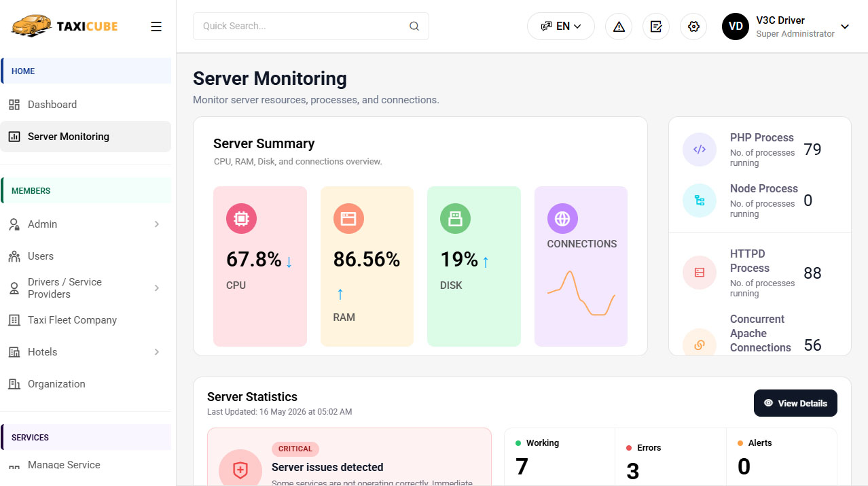Click the Server Monitoring chart icon
Screen dimensions: 868x486
click(14, 137)
